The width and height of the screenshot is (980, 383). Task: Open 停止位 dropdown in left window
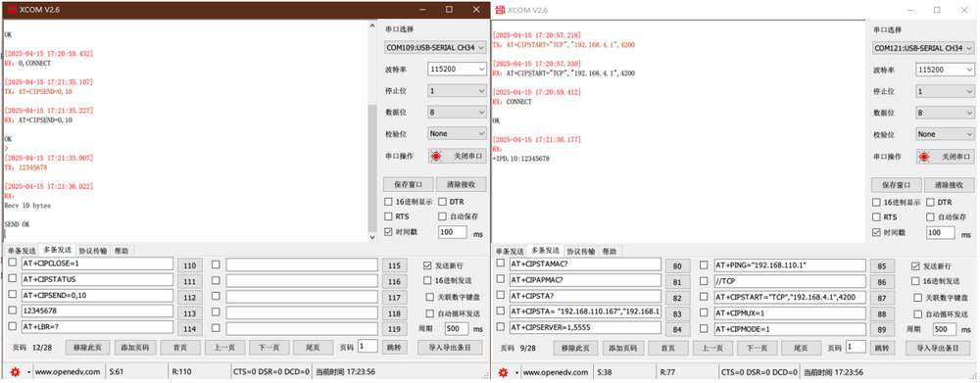click(457, 90)
